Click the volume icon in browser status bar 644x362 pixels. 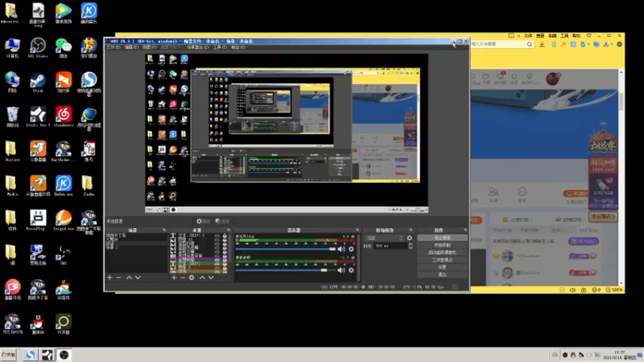(x=573, y=290)
